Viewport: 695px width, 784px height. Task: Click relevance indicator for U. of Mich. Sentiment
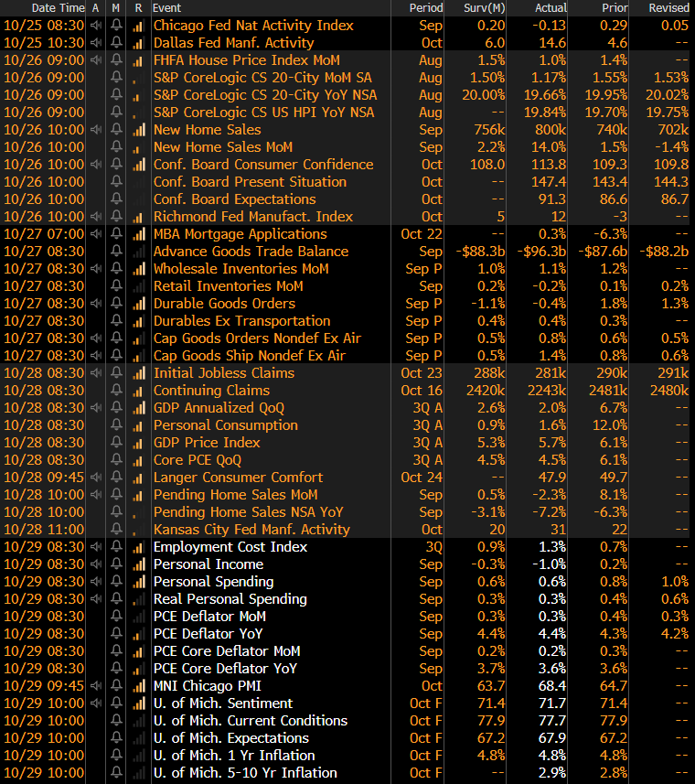(138, 703)
